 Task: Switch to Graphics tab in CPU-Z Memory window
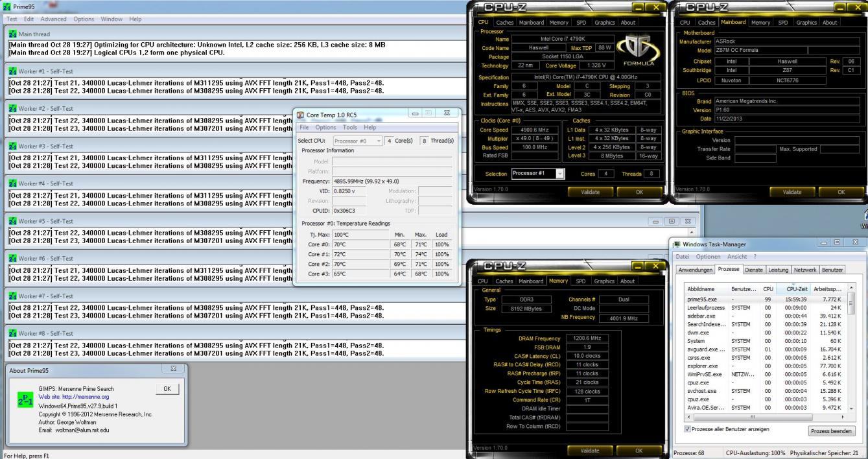[x=604, y=281]
